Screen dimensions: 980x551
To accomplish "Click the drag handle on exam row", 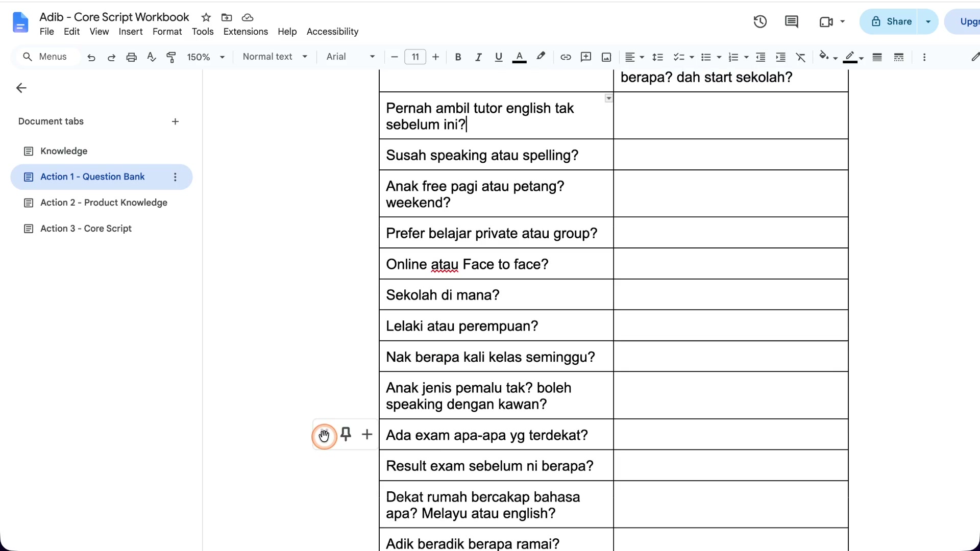I will (x=324, y=436).
